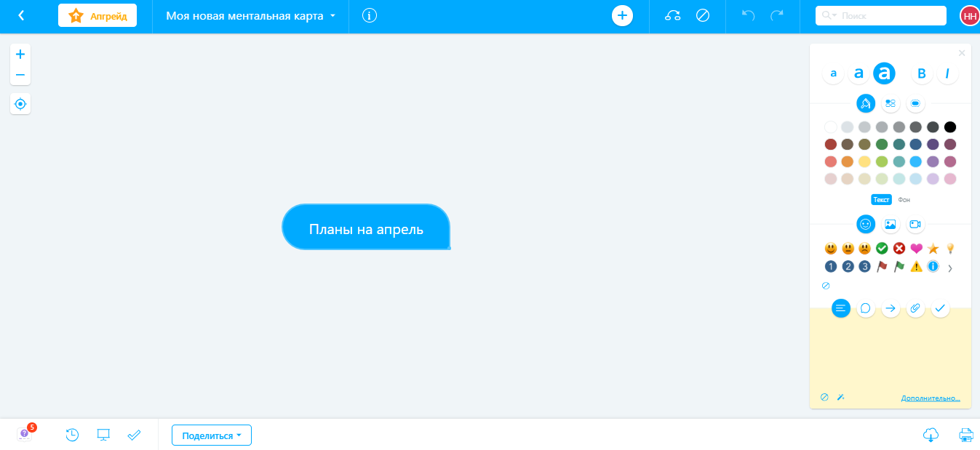Pick the black color swatch

coord(950,127)
